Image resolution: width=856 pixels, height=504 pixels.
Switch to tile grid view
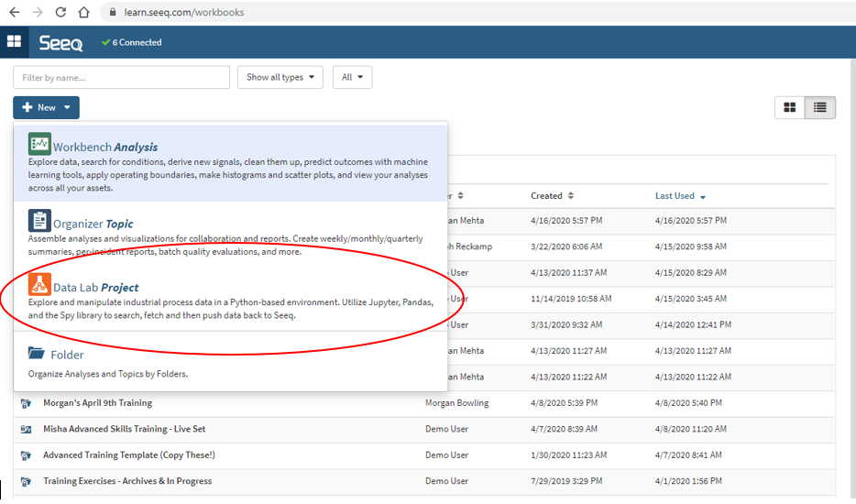[x=790, y=108]
